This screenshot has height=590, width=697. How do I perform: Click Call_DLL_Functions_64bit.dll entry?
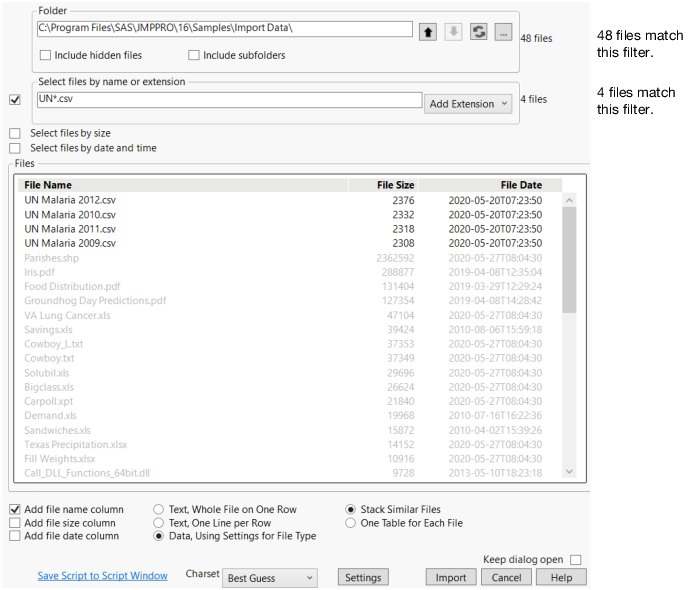pos(87,473)
